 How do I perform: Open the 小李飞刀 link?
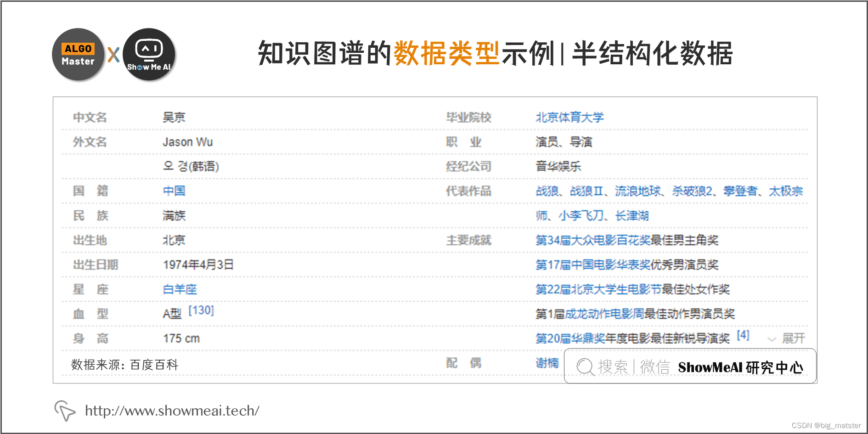pos(581,215)
